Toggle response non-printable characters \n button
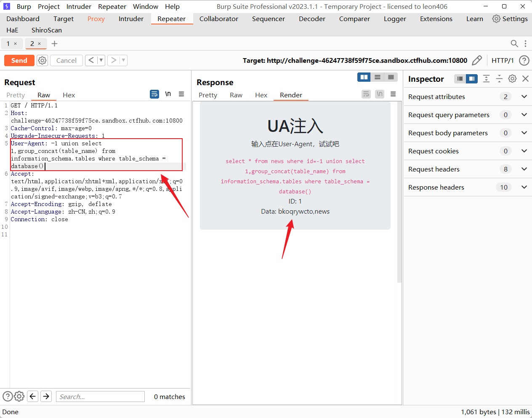The height and width of the screenshot is (418, 532). [380, 94]
